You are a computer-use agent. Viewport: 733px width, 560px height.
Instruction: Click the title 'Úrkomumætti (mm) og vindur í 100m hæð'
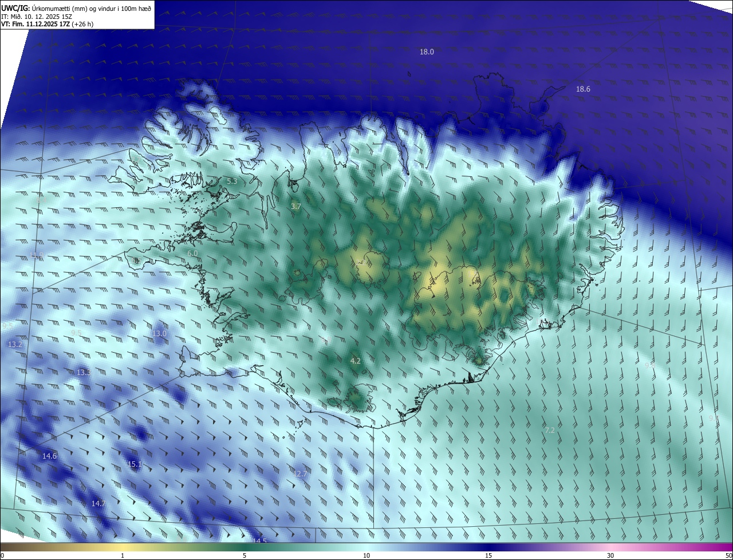point(91,9)
